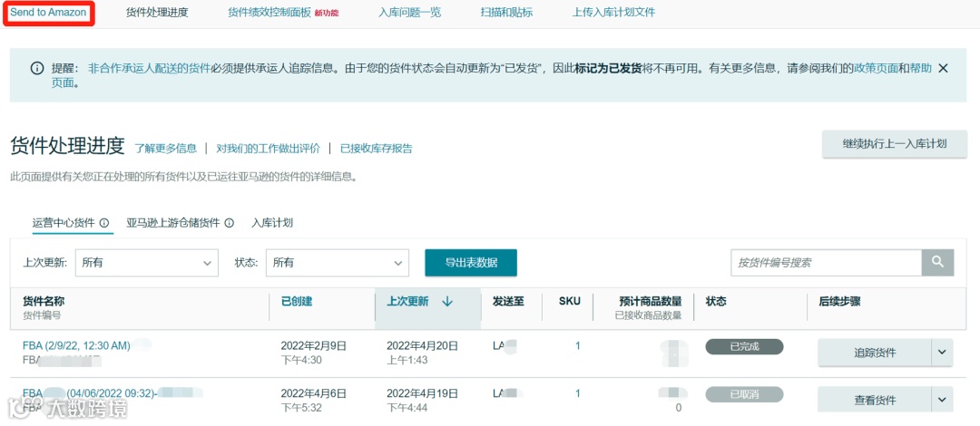Click the 了解更多信息 link

point(166,149)
